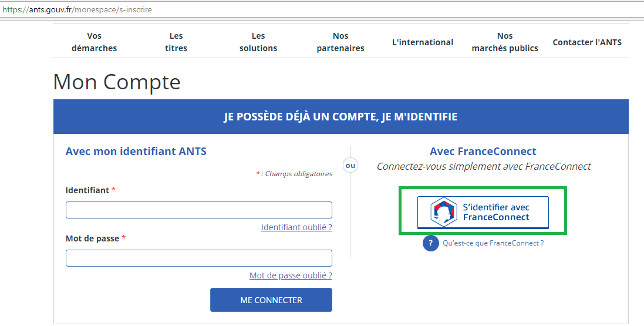The height and width of the screenshot is (326, 644).
Task: Open "Qu'est-ce que FranceConnect ?" link
Action: [493, 243]
